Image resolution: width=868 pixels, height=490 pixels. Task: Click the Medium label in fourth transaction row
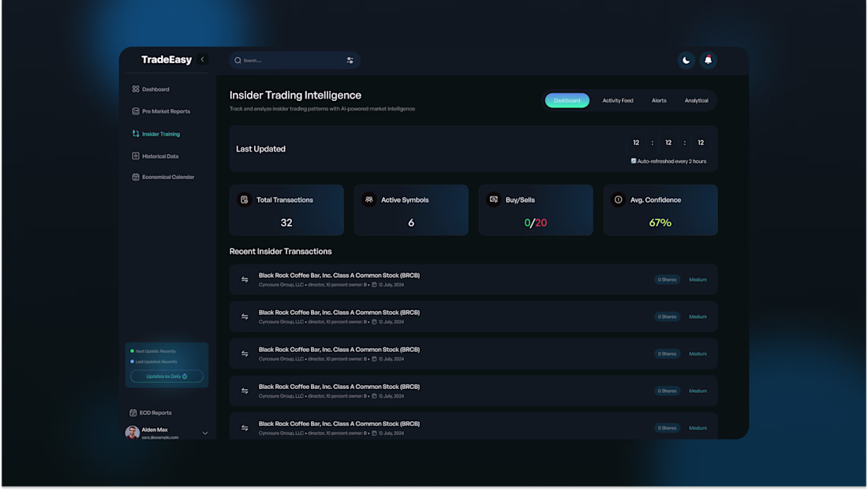point(698,391)
